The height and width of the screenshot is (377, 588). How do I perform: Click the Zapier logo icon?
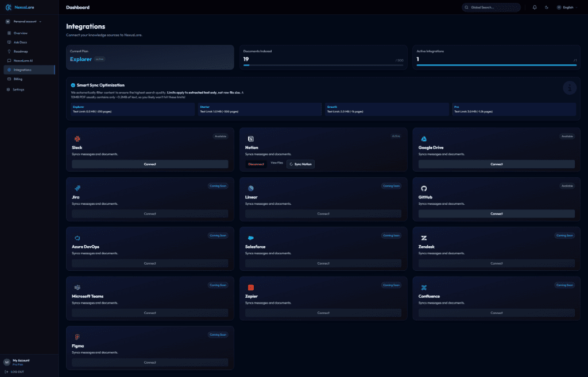250,287
